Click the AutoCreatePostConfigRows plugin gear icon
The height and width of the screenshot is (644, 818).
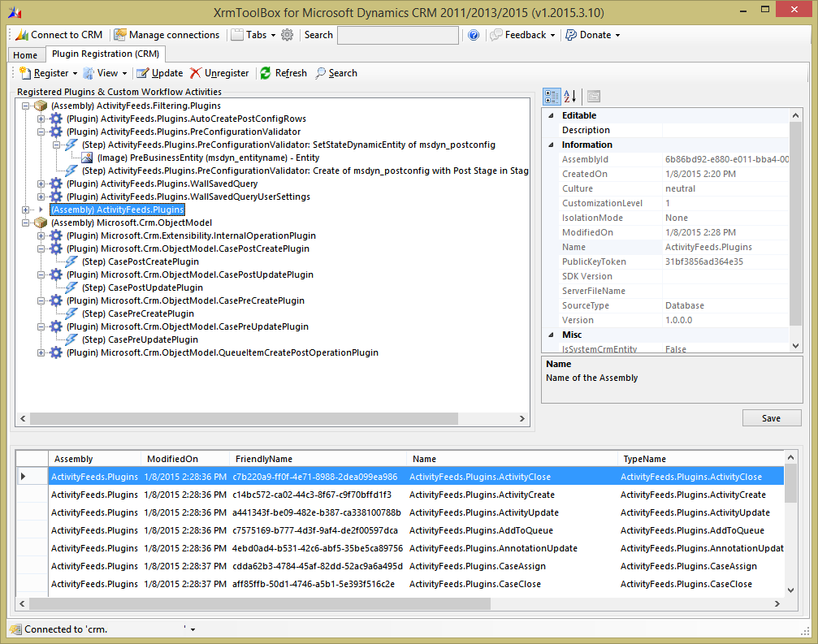pyautogui.click(x=56, y=119)
